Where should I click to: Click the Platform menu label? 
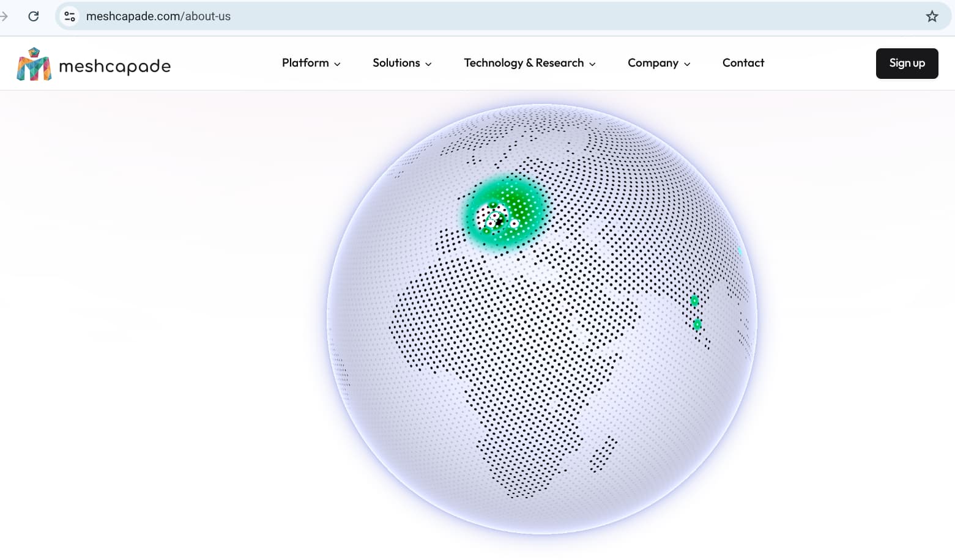click(305, 63)
